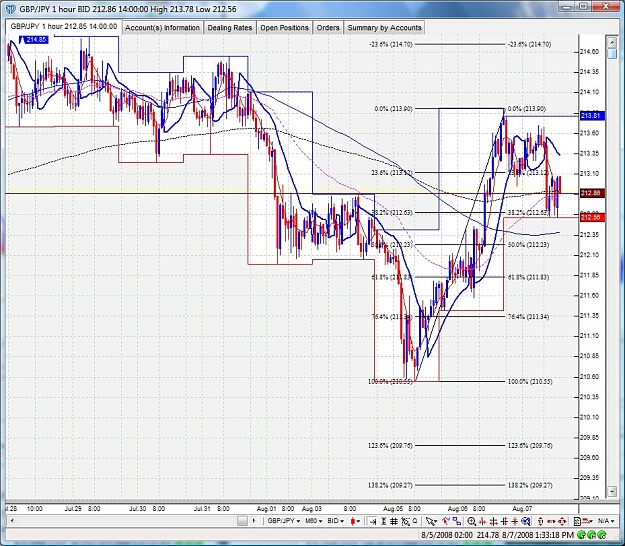
Task: Click the horizontal scrollbar right arrow
Action: (254, 521)
